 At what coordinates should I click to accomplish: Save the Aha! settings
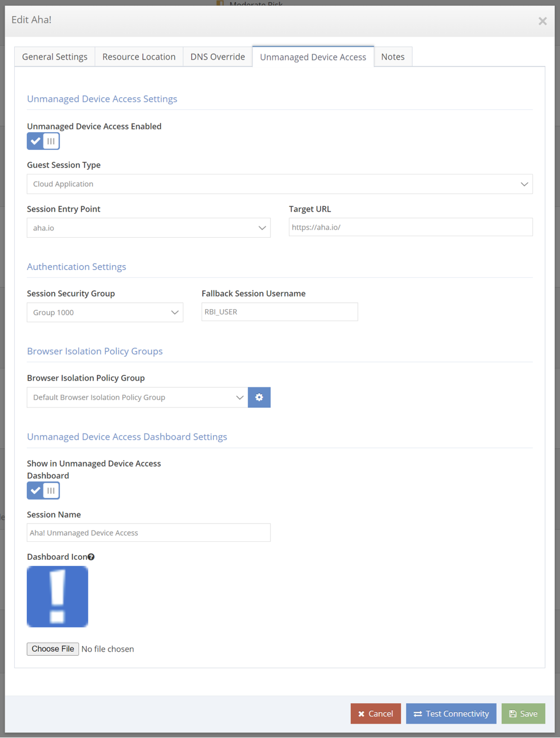[x=523, y=713]
